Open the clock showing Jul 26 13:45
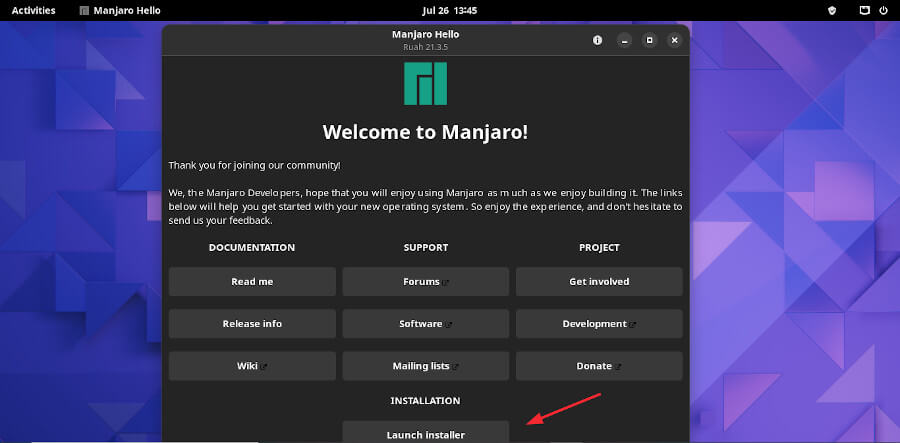 point(449,10)
